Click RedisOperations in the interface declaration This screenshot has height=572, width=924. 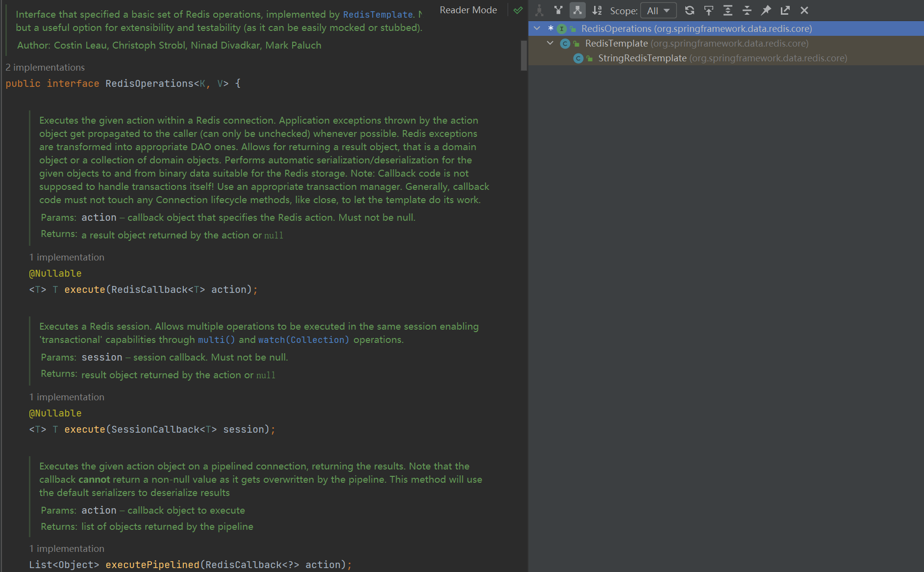coord(150,83)
